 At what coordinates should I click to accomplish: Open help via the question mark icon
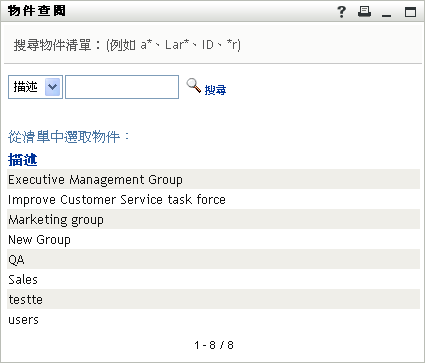342,12
